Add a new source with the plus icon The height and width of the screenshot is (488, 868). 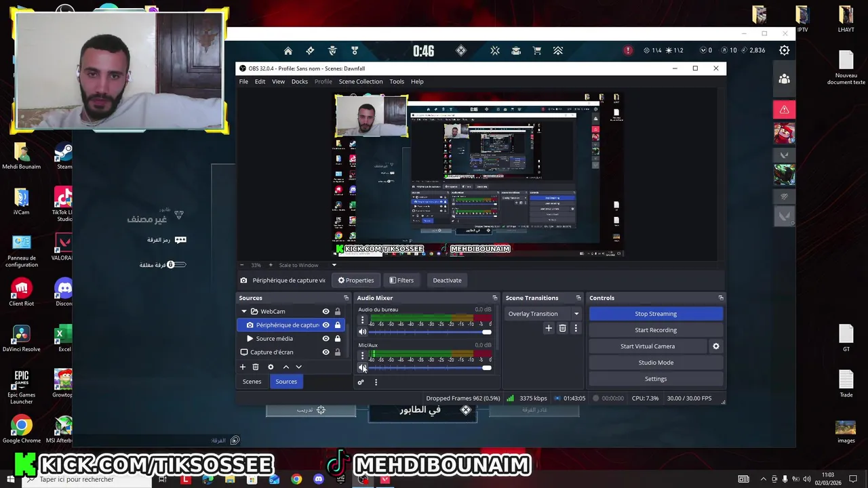243,367
